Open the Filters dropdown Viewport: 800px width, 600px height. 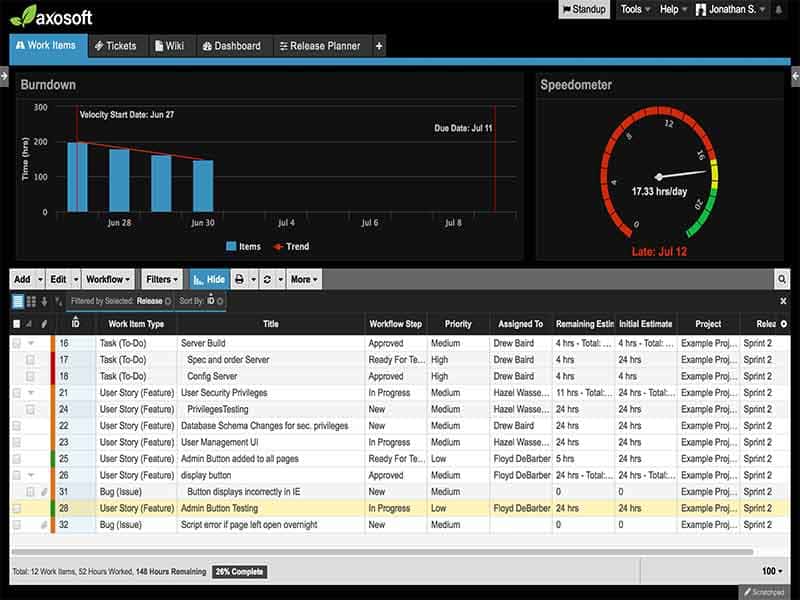(x=162, y=280)
